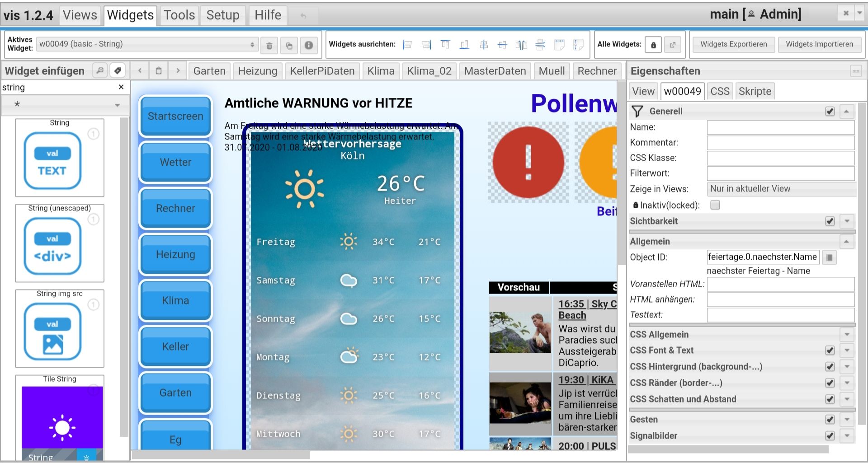Lock all widgets with padlock icon
868x463 pixels.
pos(653,45)
